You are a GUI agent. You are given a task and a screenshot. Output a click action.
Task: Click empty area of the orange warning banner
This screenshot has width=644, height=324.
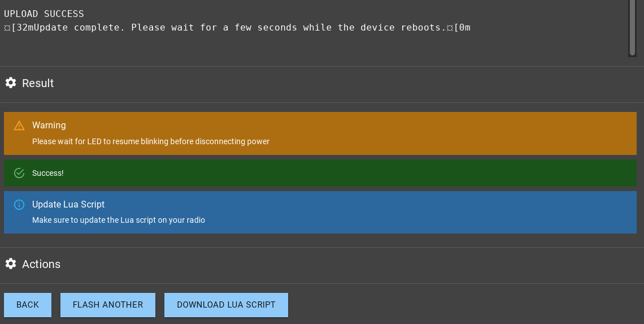coord(452,133)
